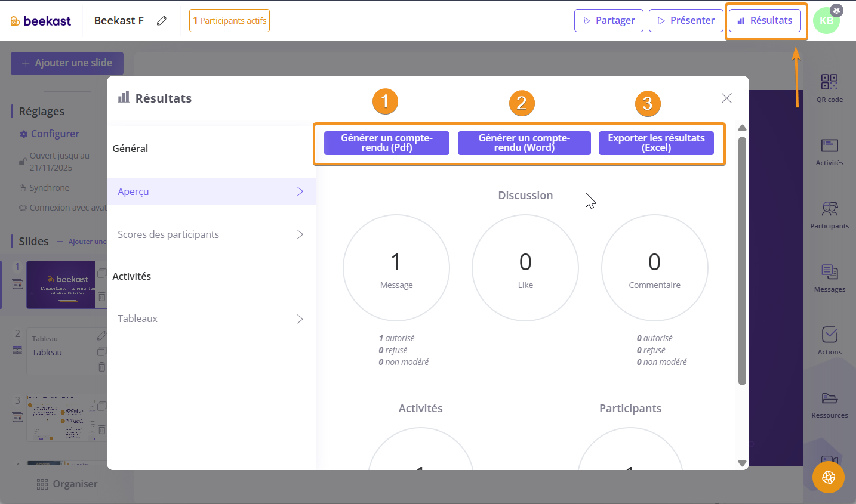Select the beekast slide 1 thumbnail
Viewport: 856px width, 504px height.
point(61,285)
